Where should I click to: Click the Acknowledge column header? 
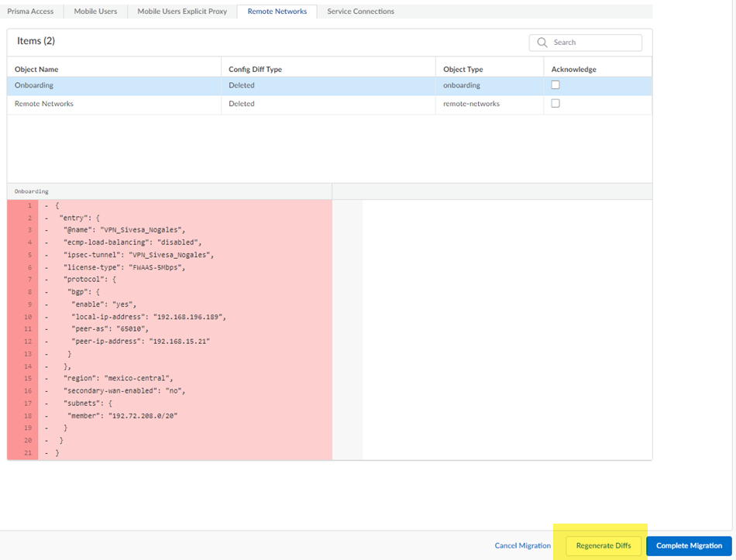[573, 69]
